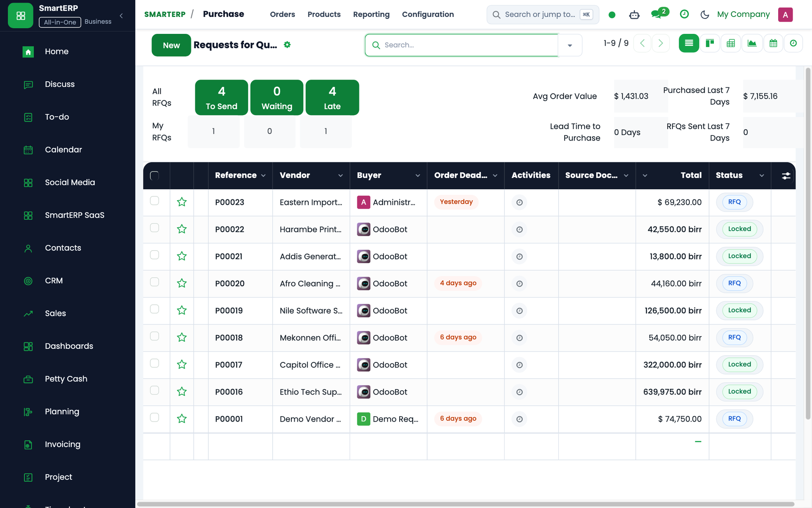This screenshot has width=812, height=508.
Task: Open the Configuration menu
Action: pos(428,14)
